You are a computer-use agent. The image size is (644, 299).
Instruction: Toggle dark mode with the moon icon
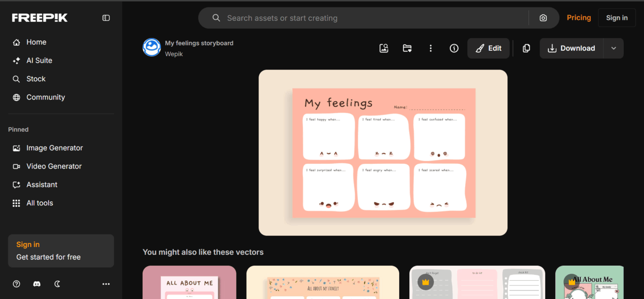(57, 284)
